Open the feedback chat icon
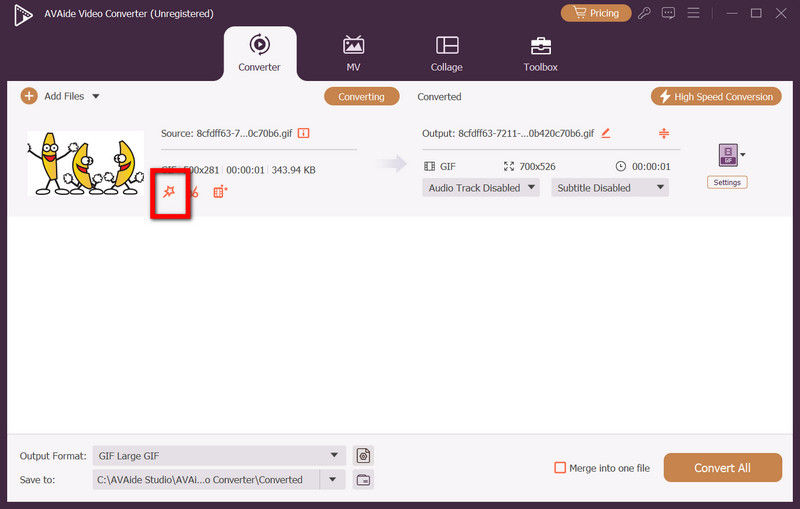The width and height of the screenshot is (800, 509). [x=669, y=13]
